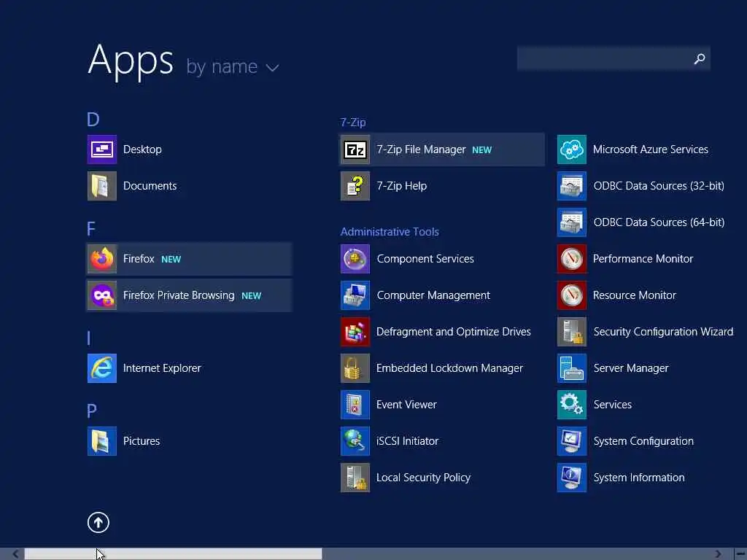The image size is (747, 560).
Task: Open Server Manager icon
Action: pos(572,368)
